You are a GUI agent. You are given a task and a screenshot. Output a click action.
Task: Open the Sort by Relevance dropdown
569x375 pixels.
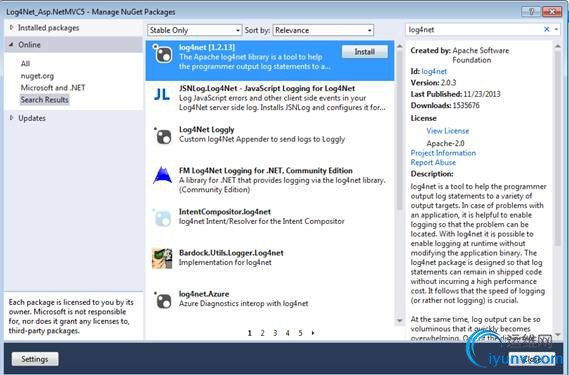coord(323,30)
